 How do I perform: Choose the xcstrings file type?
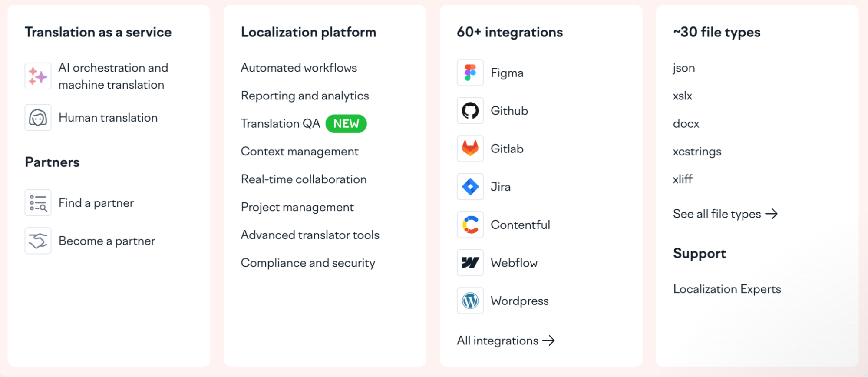pos(697,152)
